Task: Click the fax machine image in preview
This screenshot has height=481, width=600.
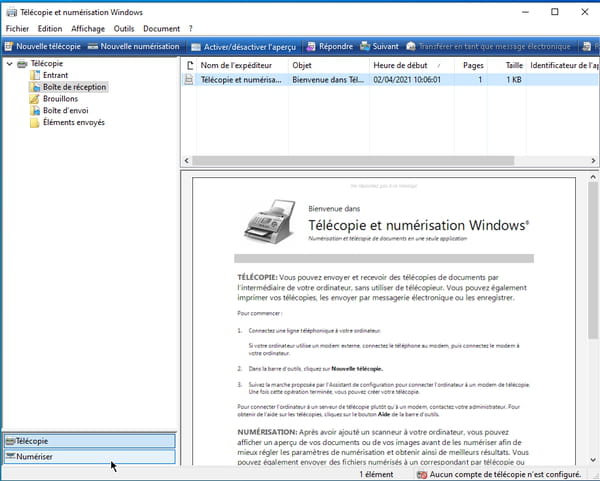Action: pyautogui.click(x=271, y=221)
